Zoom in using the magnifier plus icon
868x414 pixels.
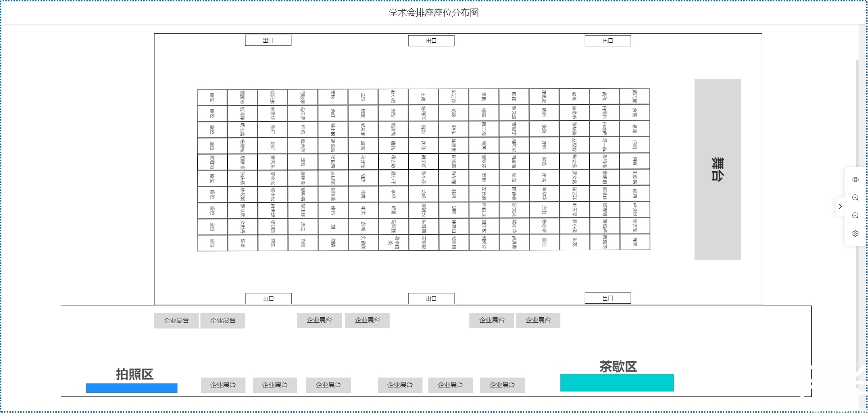point(855,198)
